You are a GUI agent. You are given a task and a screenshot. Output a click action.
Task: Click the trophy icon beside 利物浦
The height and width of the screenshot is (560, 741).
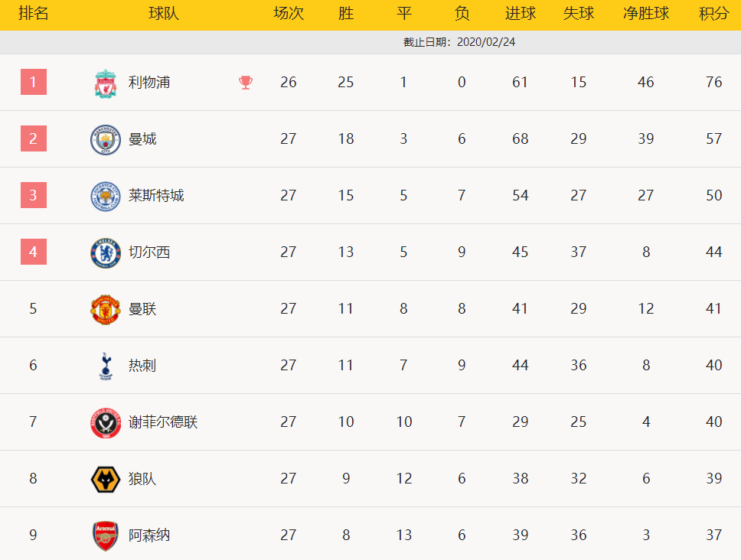click(245, 83)
